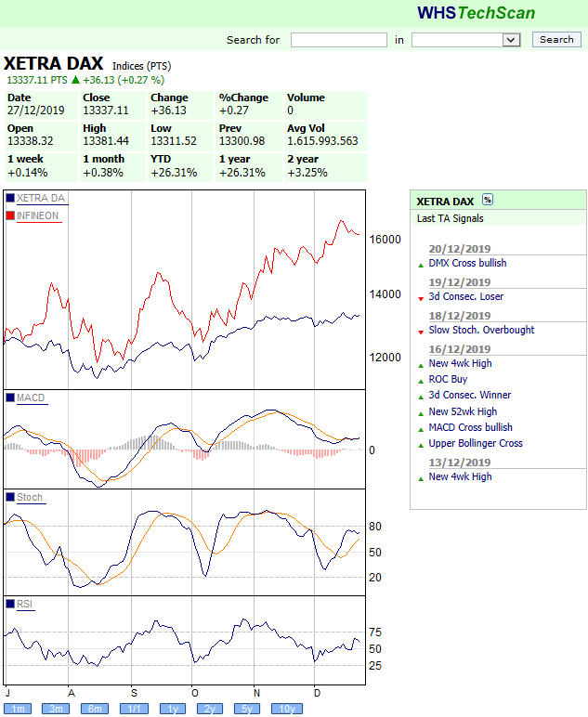Open the Slow Stoch. Overbought signal
Image resolution: width=588 pixels, height=717 pixels.
click(481, 330)
